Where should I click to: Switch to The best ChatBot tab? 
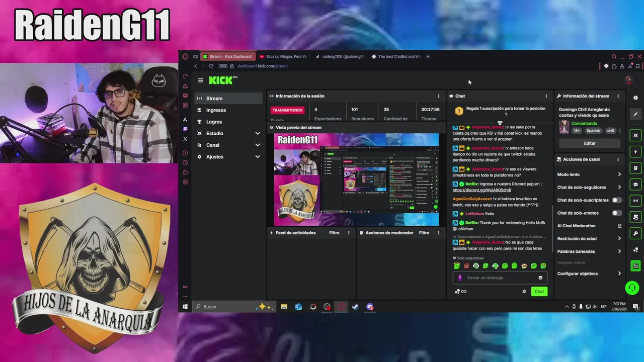tap(397, 56)
